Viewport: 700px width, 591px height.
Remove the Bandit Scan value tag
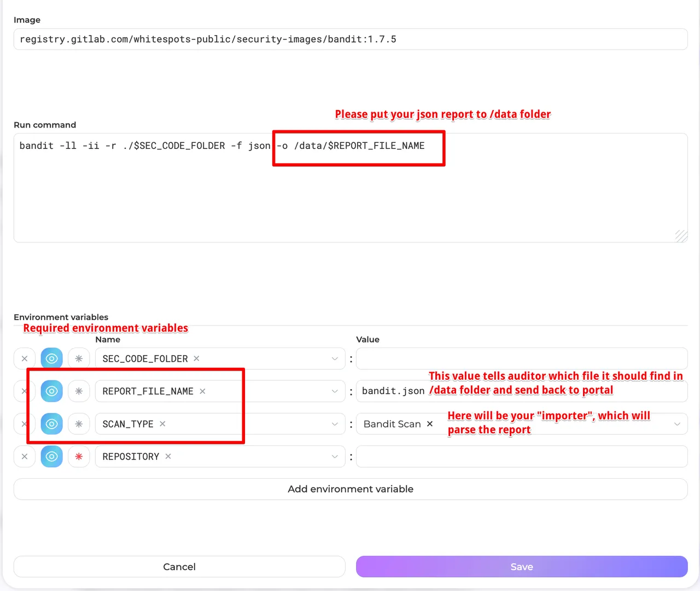pos(430,424)
